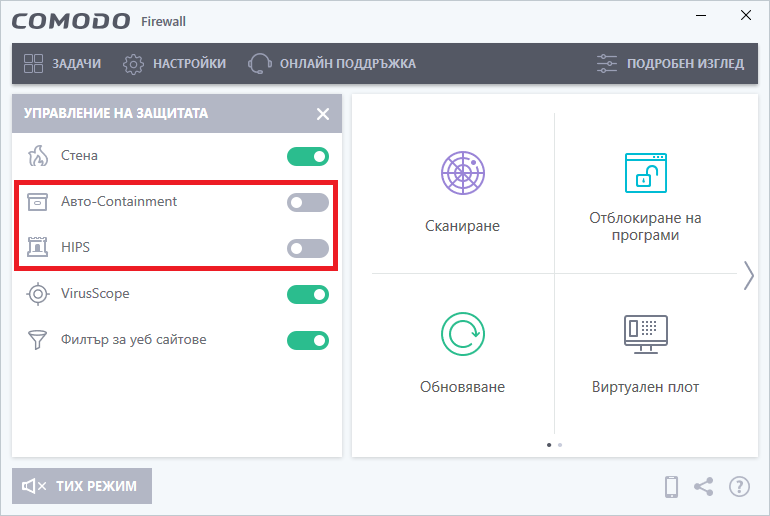Image resolution: width=770 pixels, height=516 pixels.
Task: Click the Обновяване label
Action: click(x=462, y=387)
